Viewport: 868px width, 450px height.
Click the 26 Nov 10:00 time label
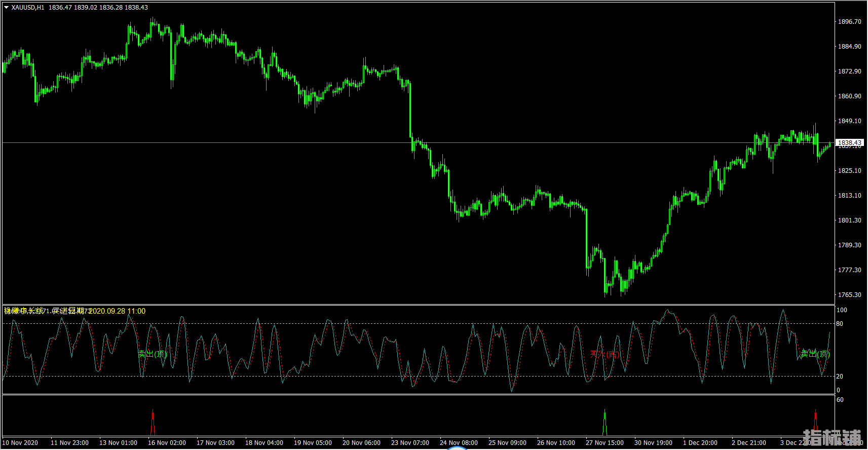[x=556, y=443]
